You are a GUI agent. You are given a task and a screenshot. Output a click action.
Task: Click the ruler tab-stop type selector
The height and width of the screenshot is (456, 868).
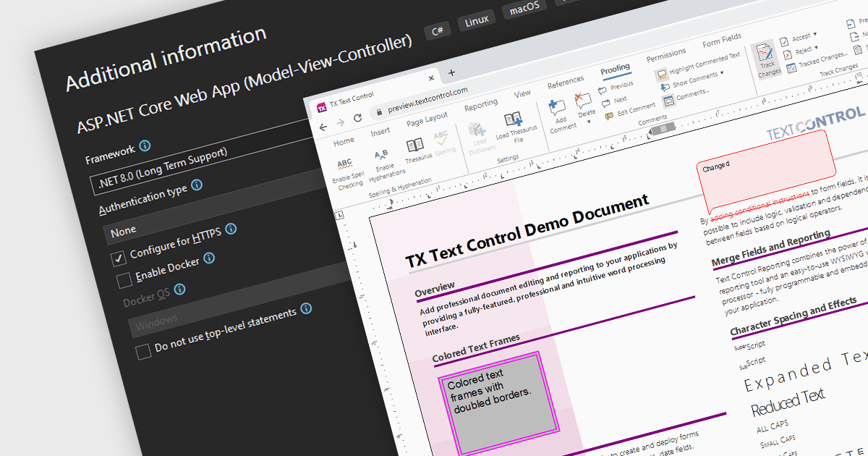pyautogui.click(x=340, y=216)
